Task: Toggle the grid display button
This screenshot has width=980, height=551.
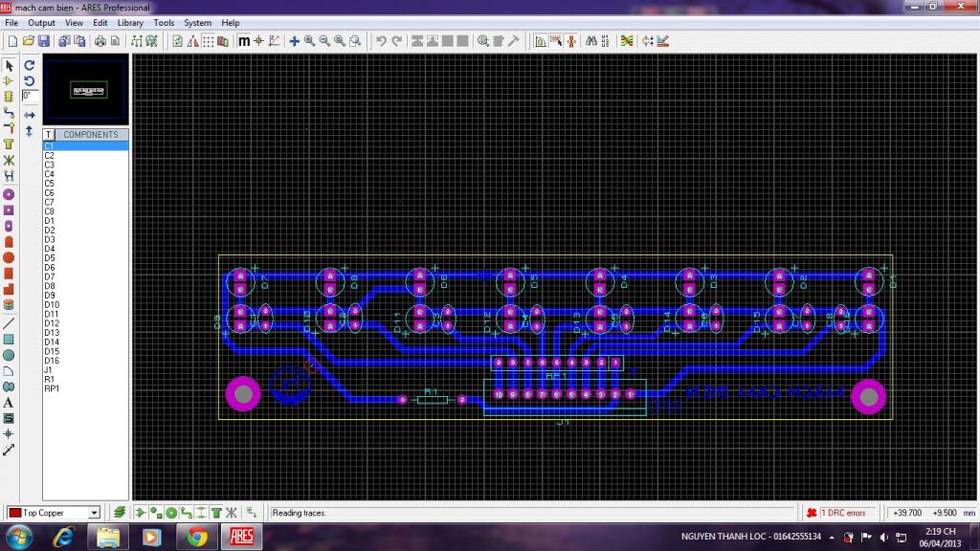Action: point(208,41)
